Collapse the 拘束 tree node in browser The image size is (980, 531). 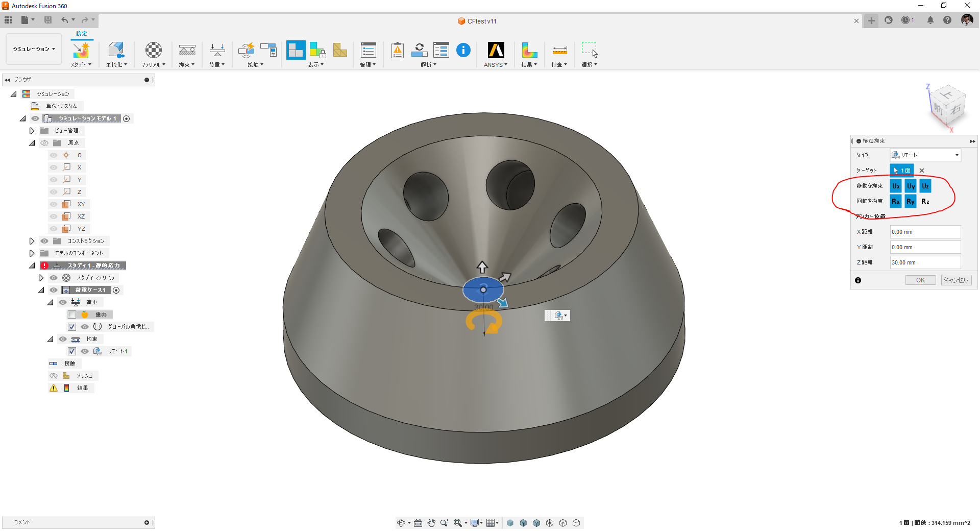click(x=50, y=339)
